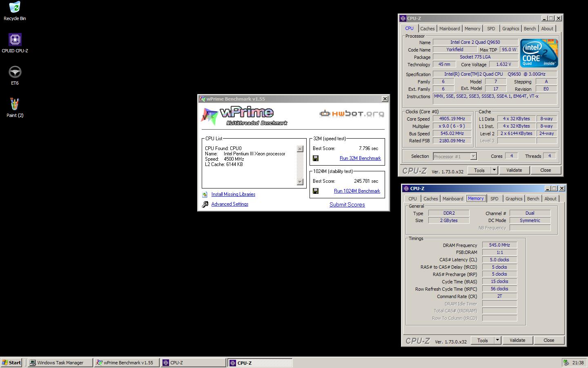Open the ET6 desktop icon

[15, 76]
